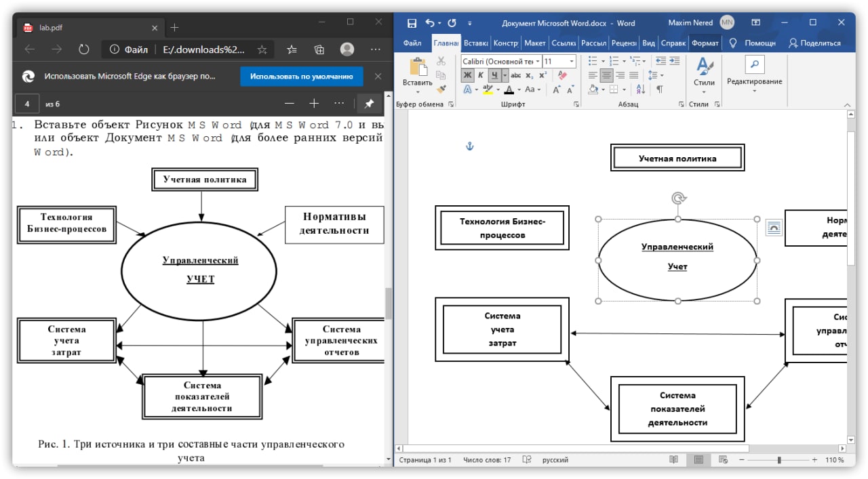The width and height of the screenshot is (868, 479).
Task: Toggle the pin toolbar button in PDF viewer
Action: 369,104
